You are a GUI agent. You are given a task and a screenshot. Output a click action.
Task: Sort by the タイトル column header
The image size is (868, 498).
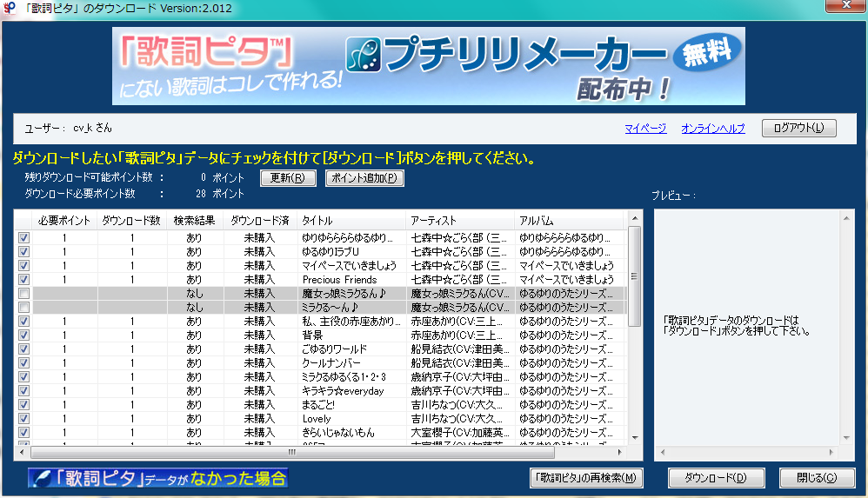[351, 220]
